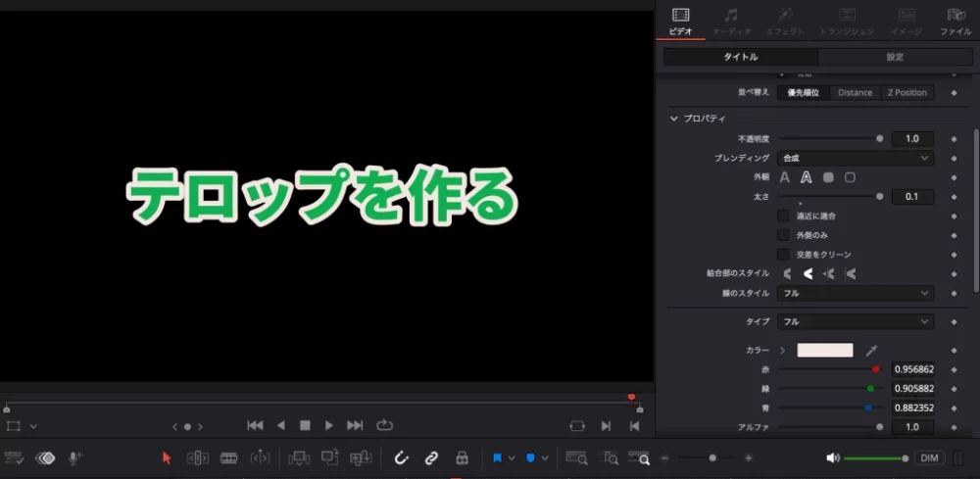Enable the 外側のみ checkbox

point(783,235)
